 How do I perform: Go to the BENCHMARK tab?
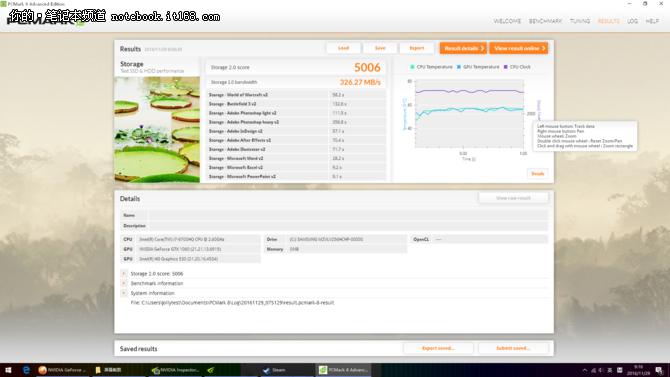(545, 21)
